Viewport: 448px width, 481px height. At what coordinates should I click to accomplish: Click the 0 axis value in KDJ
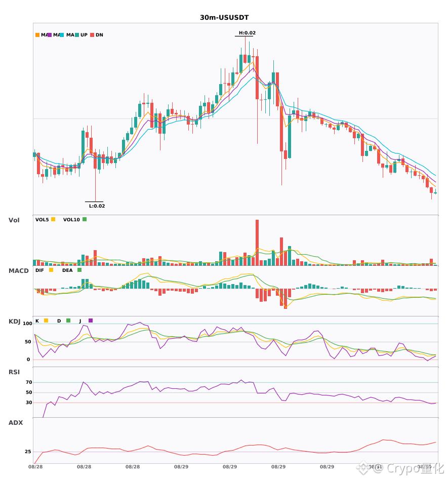[28, 359]
